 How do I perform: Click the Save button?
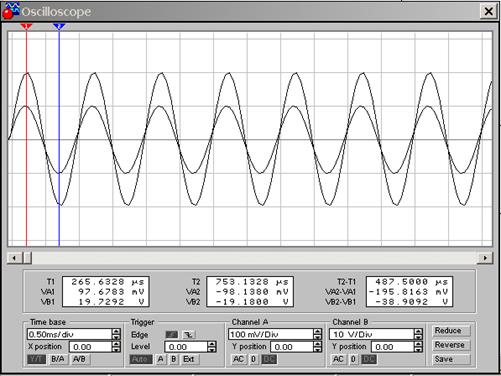[x=450, y=359]
